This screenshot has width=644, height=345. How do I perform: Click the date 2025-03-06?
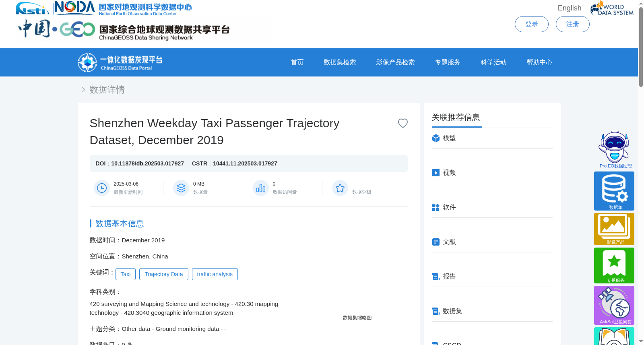click(126, 184)
